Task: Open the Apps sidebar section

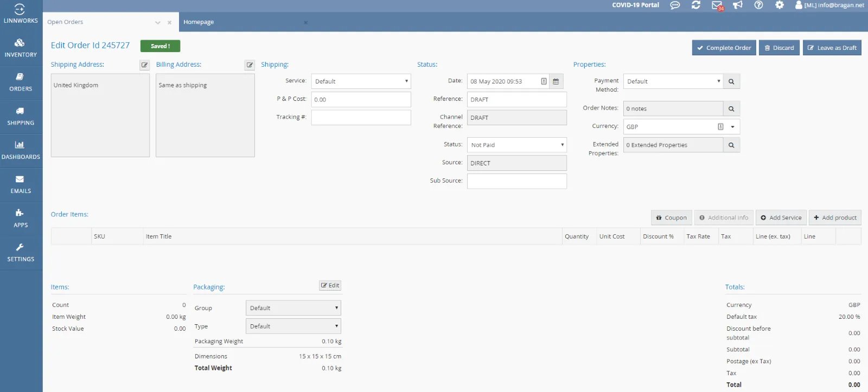Action: point(21,219)
